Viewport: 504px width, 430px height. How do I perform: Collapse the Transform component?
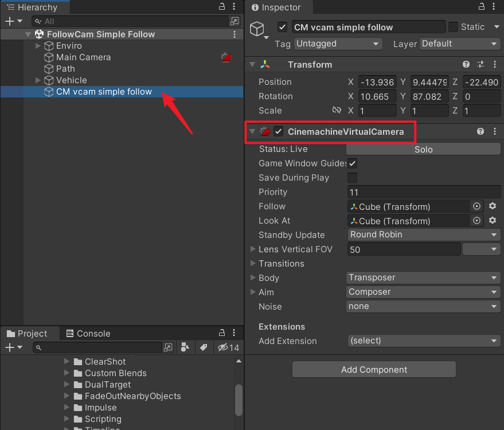252,65
